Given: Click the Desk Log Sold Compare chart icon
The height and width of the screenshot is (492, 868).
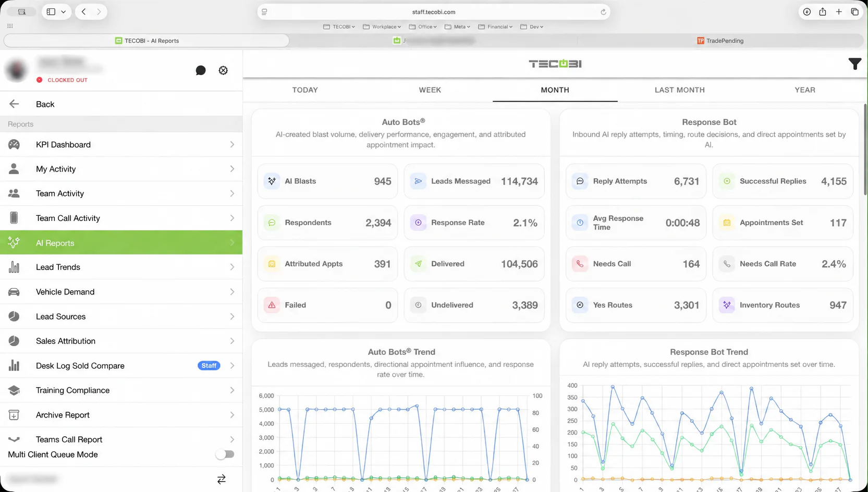Looking at the screenshot, I should tap(14, 365).
